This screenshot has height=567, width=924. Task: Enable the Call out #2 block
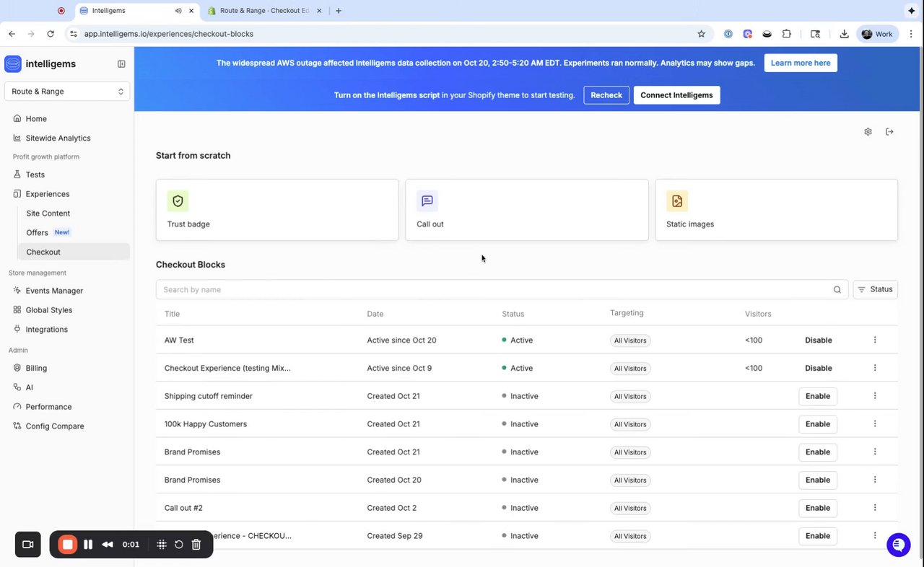pos(818,508)
